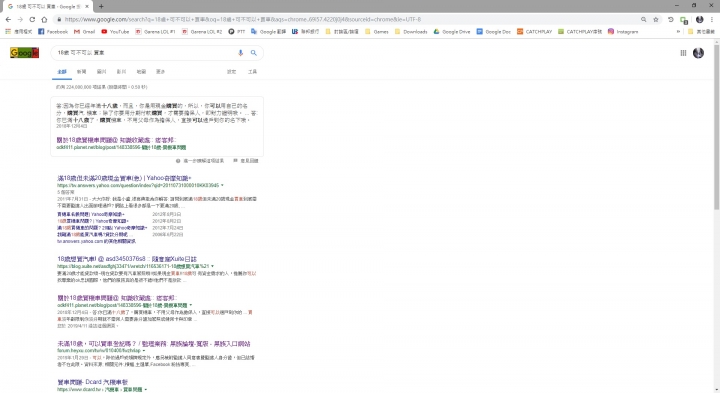Viewport: 720px width, 393px height.
Task: Open the Games bookmark folder
Action: tap(377, 32)
